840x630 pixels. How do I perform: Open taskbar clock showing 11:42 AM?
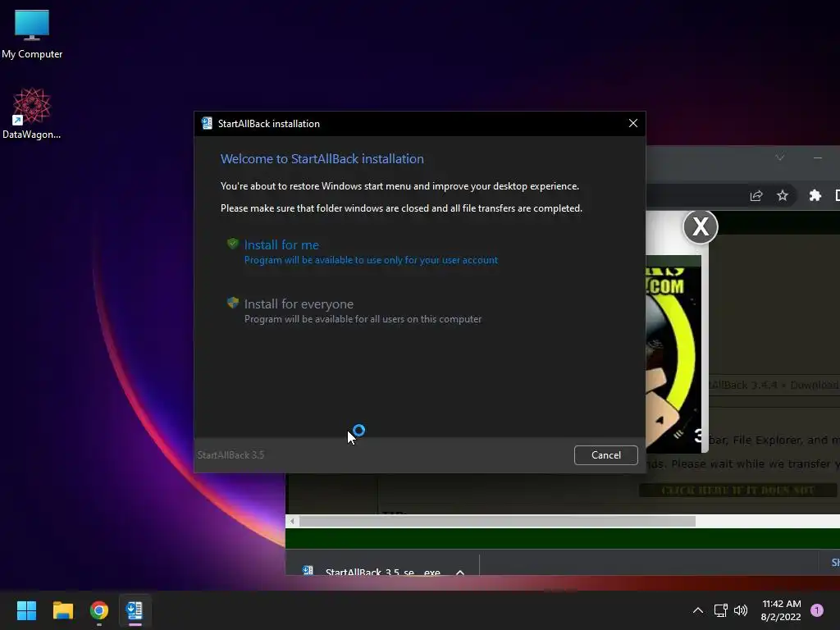[781, 610]
